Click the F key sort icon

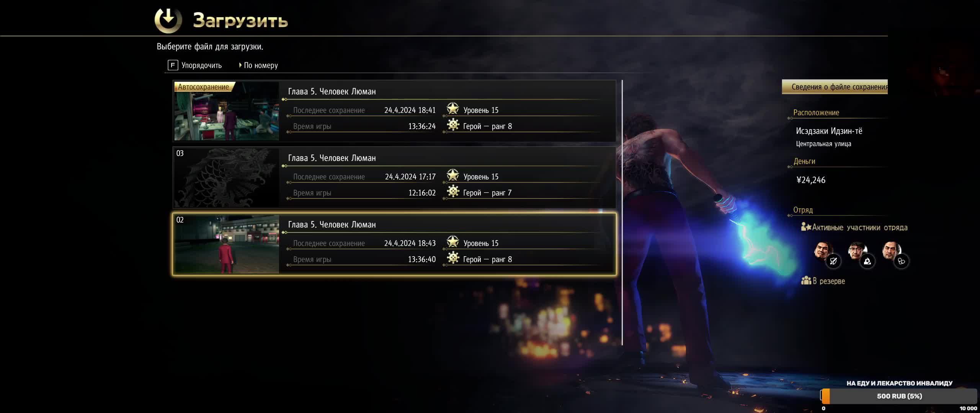(x=173, y=65)
